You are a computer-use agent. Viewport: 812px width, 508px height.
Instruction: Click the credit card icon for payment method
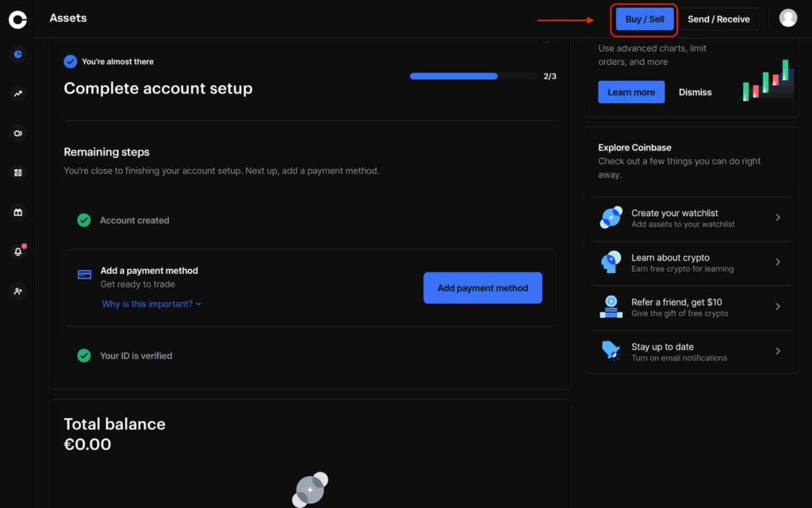[x=84, y=274]
